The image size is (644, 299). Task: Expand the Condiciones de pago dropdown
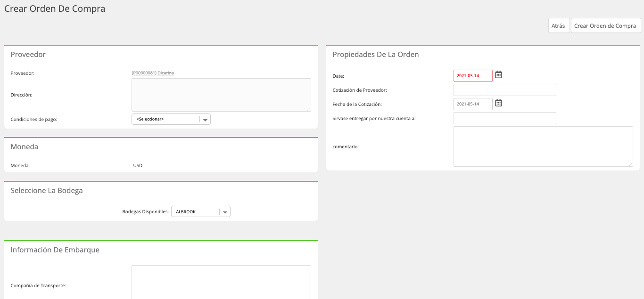171,119
